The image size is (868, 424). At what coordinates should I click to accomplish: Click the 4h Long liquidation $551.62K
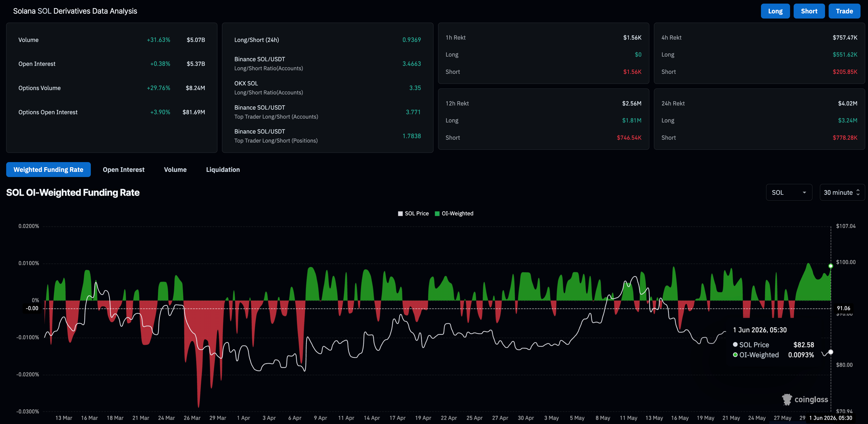(x=845, y=55)
